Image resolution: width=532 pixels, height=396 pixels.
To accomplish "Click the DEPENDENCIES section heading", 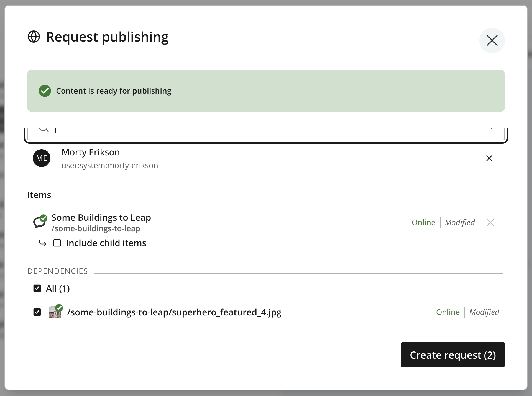I will [57, 271].
